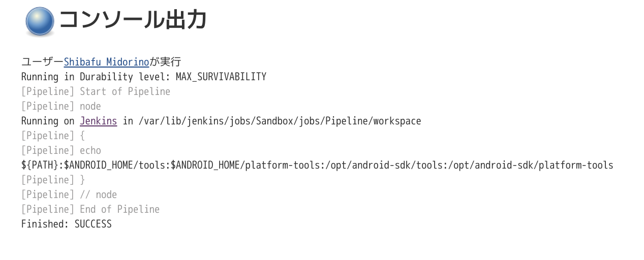Click the "[Pipeline] End of Pipeline" line
The image size is (644, 260).
click(90, 209)
